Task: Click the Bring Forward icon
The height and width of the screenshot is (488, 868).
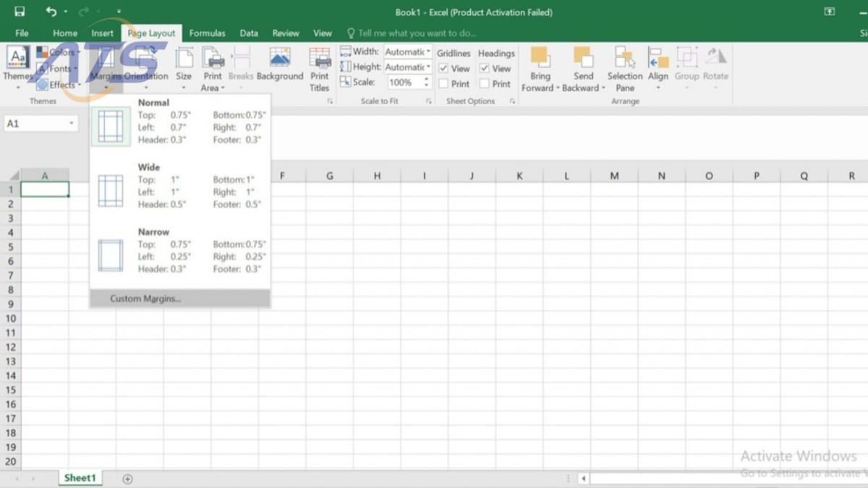Action: pyautogui.click(x=540, y=57)
